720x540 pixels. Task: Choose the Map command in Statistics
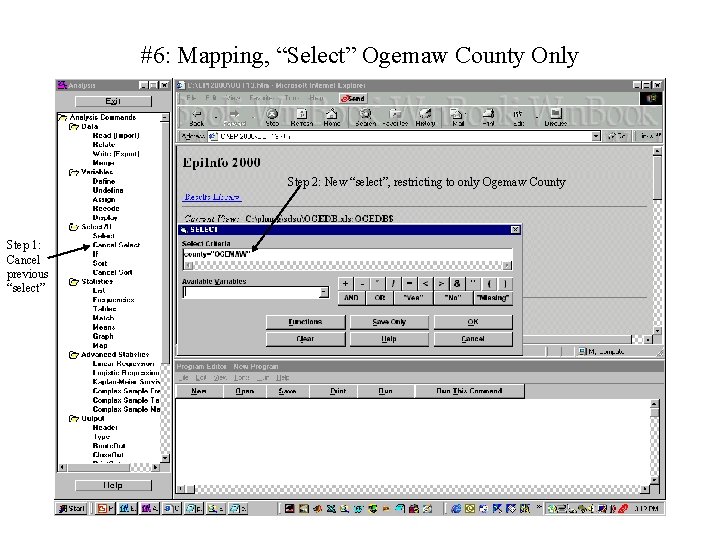click(100, 346)
